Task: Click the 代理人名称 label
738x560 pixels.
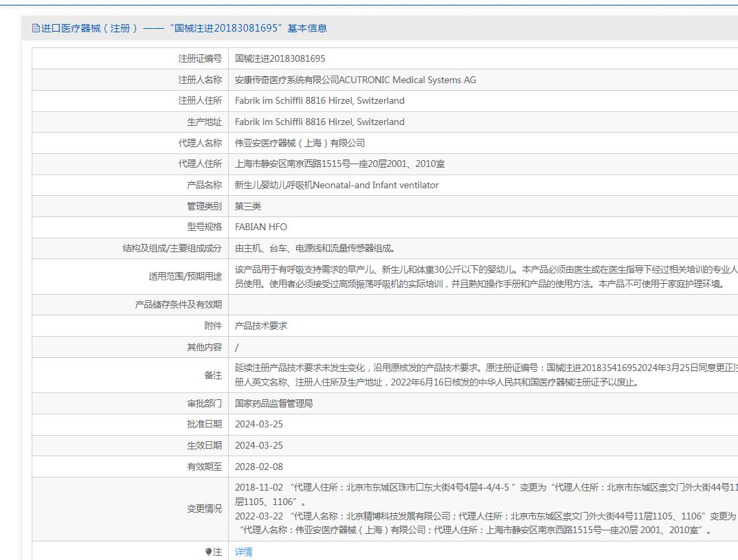Action: (200, 143)
